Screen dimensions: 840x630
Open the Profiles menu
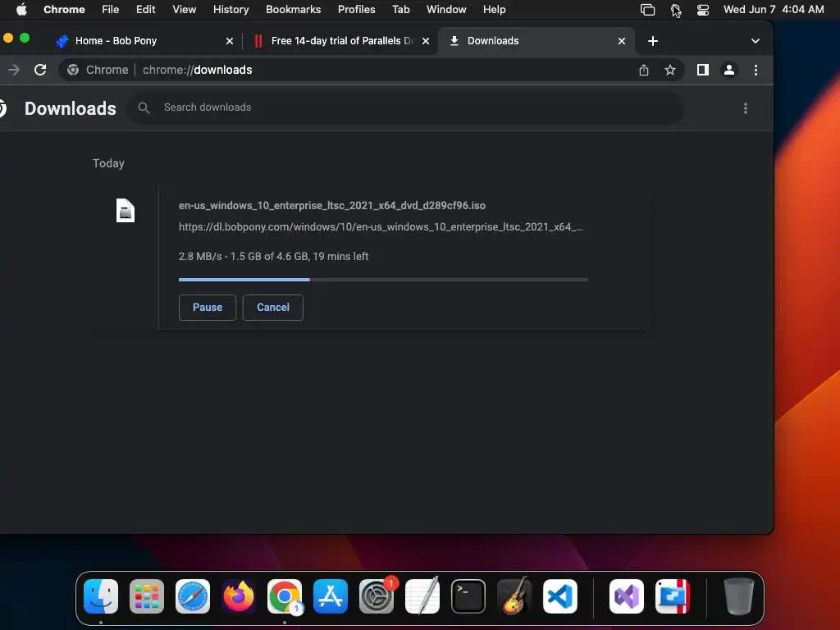tap(356, 10)
